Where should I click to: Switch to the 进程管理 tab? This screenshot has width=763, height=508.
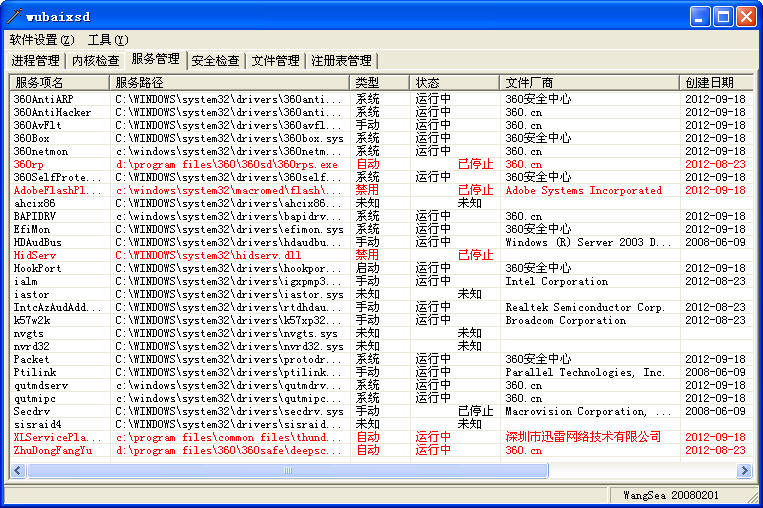[35, 61]
